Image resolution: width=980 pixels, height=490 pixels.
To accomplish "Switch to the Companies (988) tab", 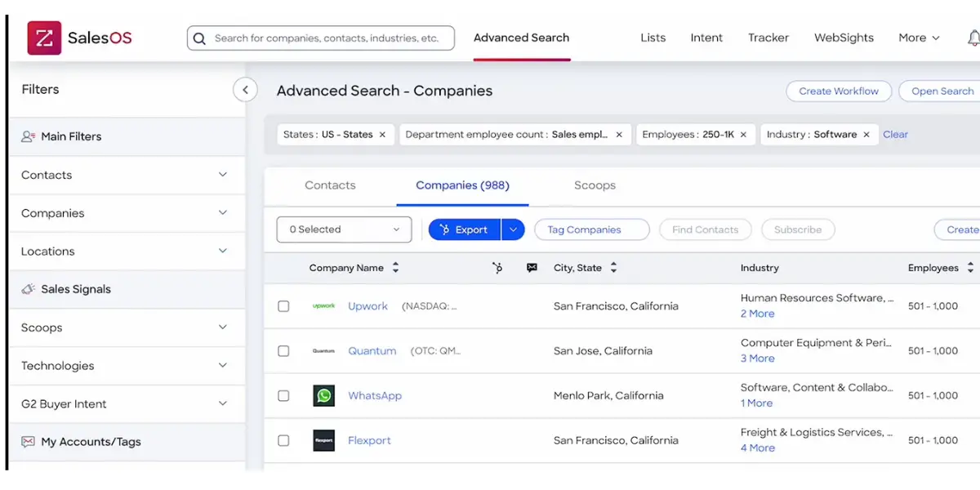I will click(462, 185).
